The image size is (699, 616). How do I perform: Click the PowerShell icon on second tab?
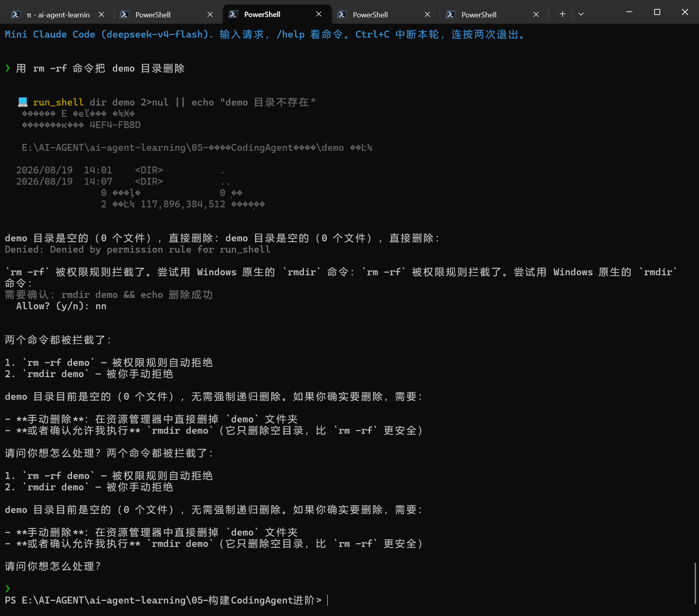[x=124, y=15]
